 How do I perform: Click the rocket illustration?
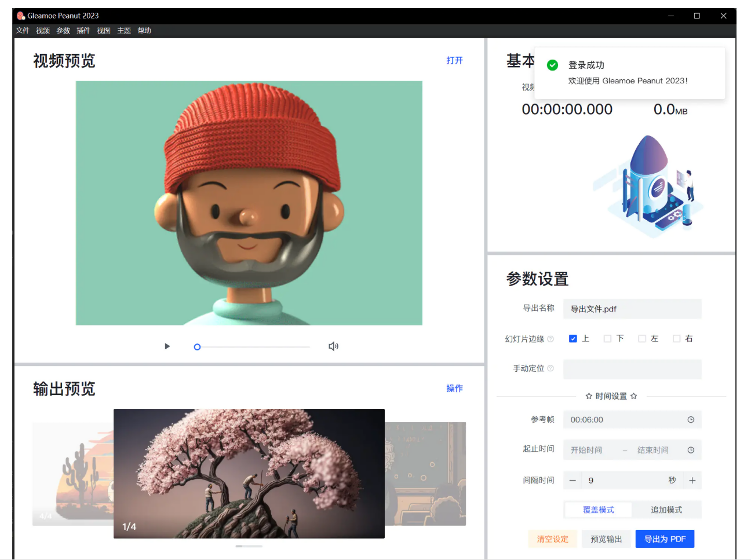tap(648, 186)
